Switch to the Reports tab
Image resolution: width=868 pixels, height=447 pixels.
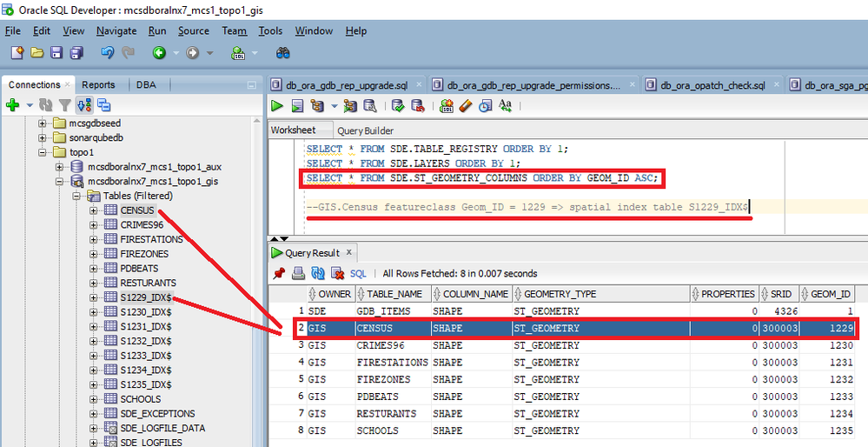98,84
